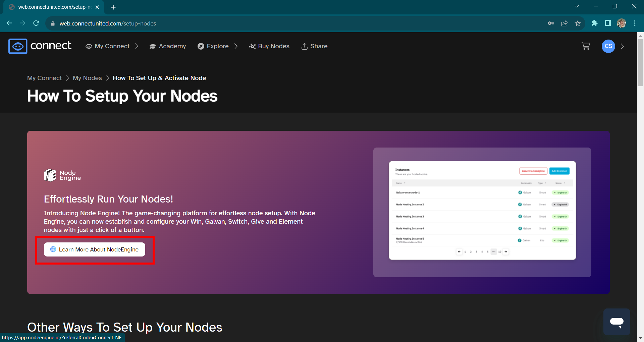This screenshot has height=342, width=644.
Task: Click the scrollbar down arrow
Action: coord(640,338)
